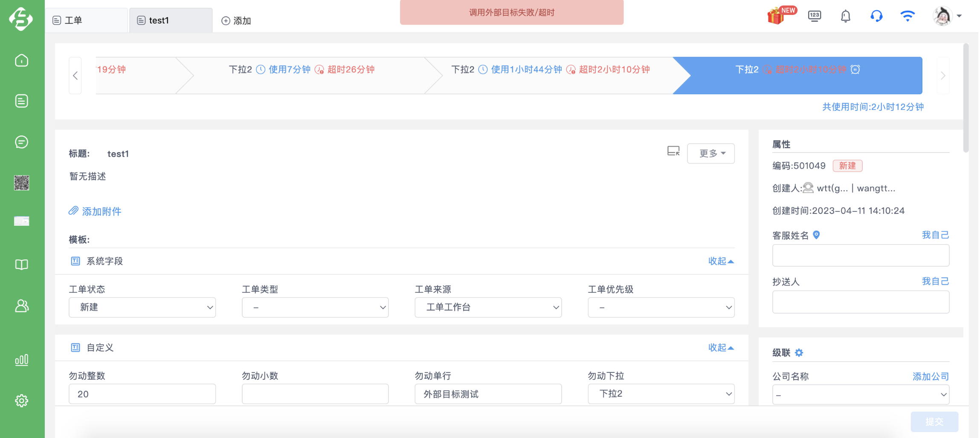Collapse the 系统字段 section via 收起
Image resolution: width=980 pixels, height=438 pixels.
tap(721, 261)
